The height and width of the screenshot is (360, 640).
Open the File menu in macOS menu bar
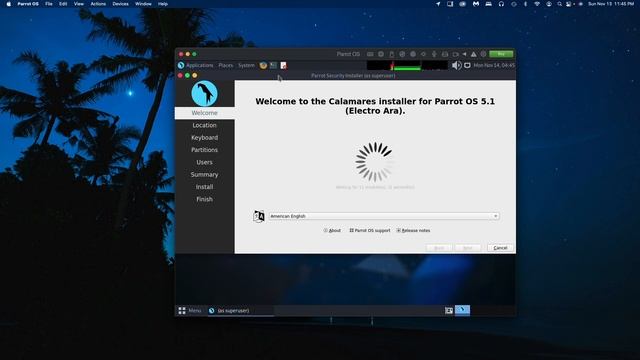tap(49, 4)
